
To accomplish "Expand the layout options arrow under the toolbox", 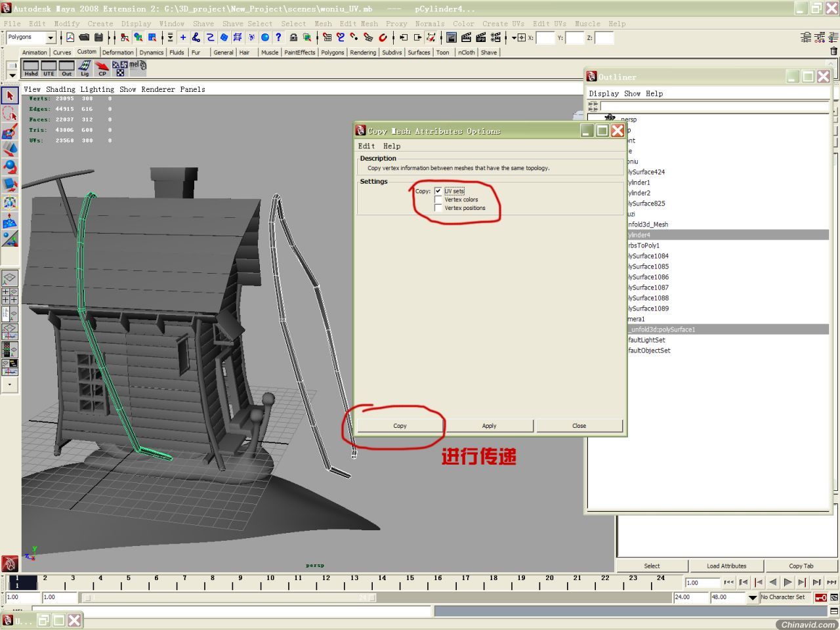I will [9, 385].
